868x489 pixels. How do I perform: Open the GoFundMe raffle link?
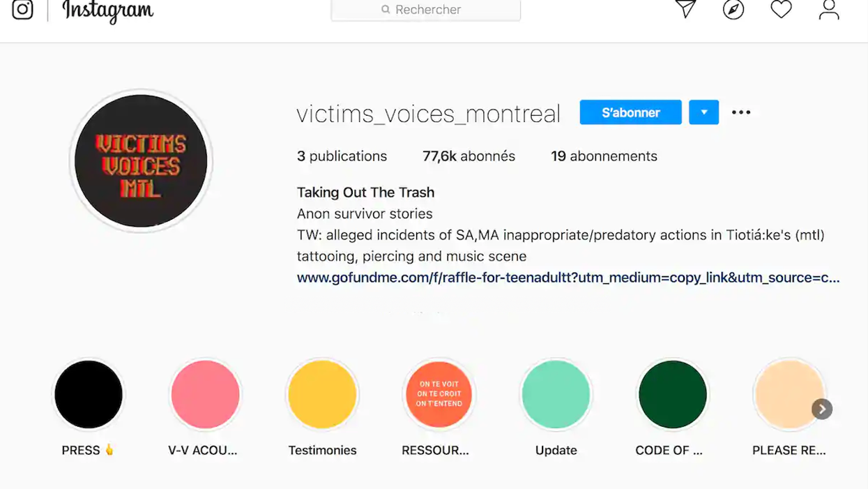568,277
